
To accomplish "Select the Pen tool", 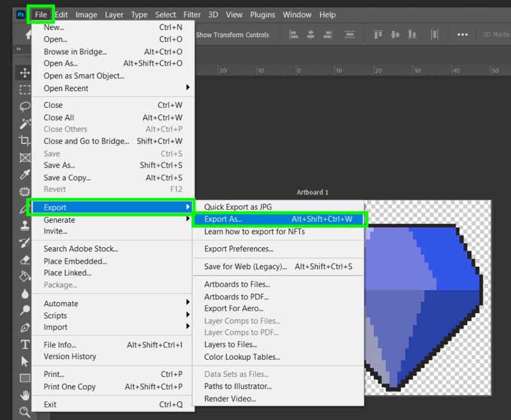I will (x=25, y=328).
